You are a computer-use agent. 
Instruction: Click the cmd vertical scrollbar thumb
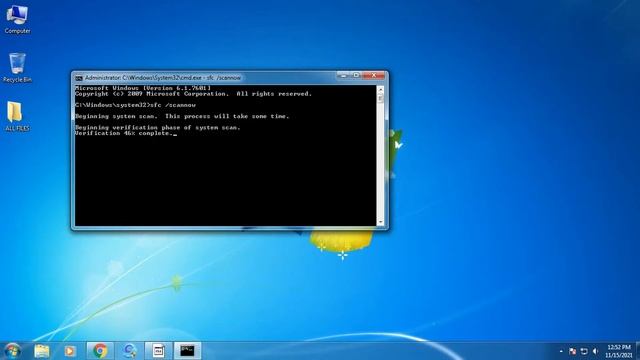pos(380,98)
